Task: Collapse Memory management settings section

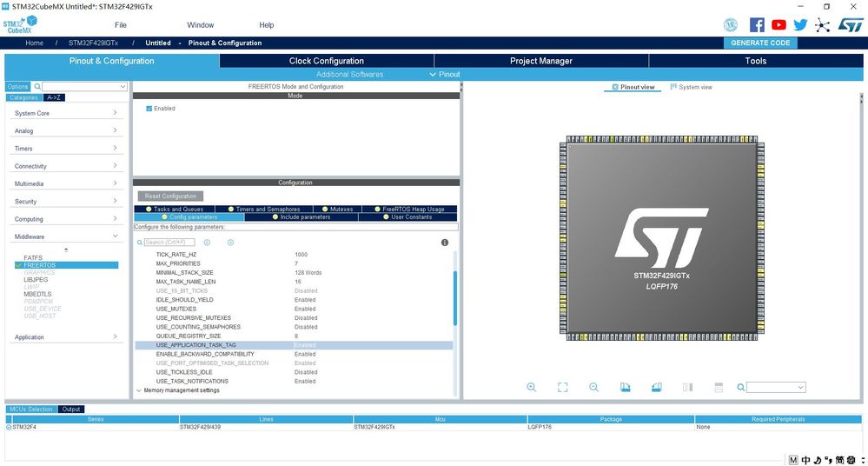Action: (x=139, y=390)
